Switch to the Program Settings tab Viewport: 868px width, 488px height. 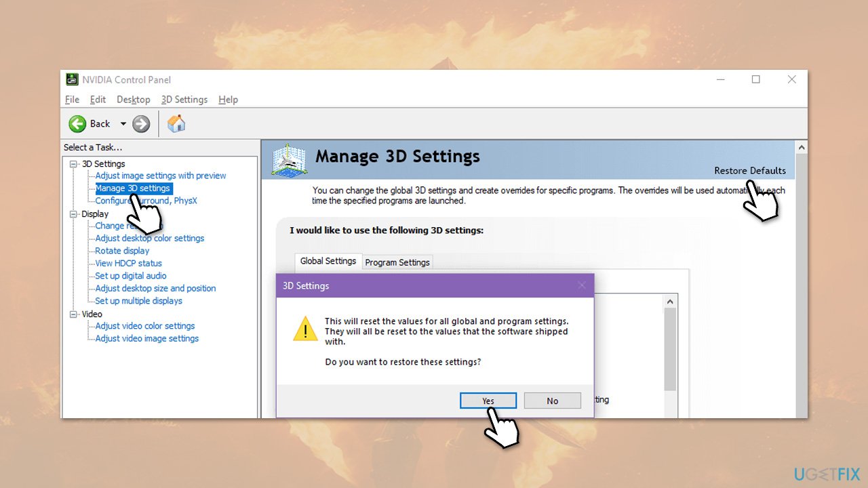397,262
